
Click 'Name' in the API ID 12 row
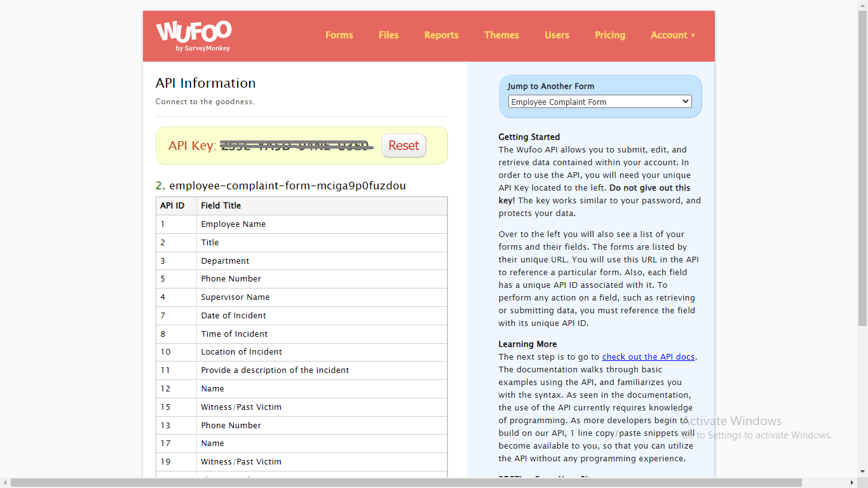[x=213, y=389]
